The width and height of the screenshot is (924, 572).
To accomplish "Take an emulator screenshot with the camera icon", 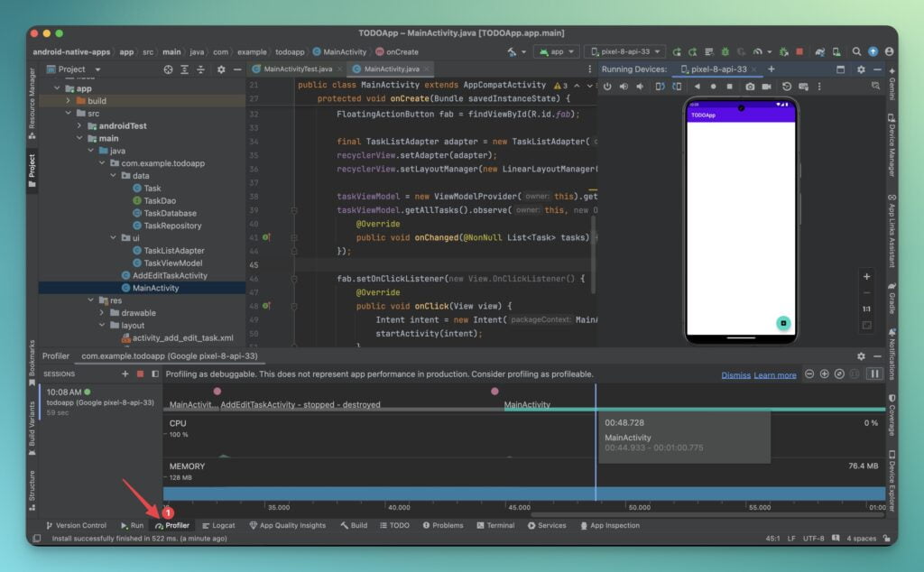I will click(x=750, y=87).
